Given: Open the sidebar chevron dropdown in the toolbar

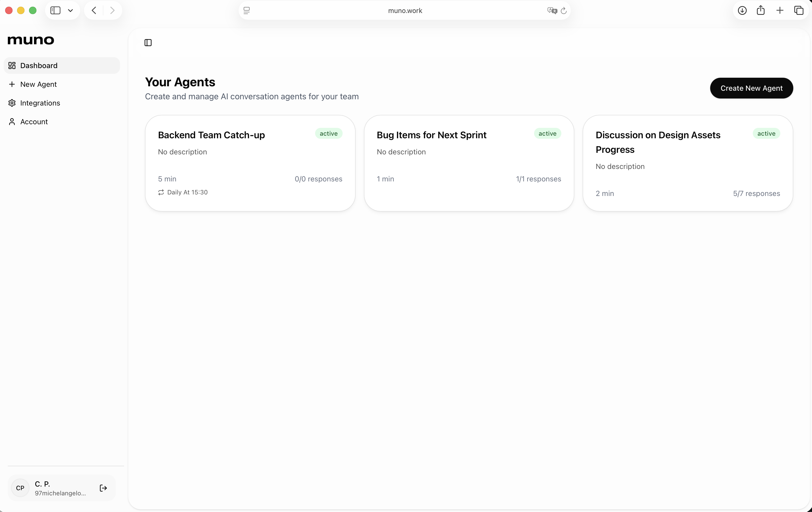Looking at the screenshot, I should click(x=70, y=10).
